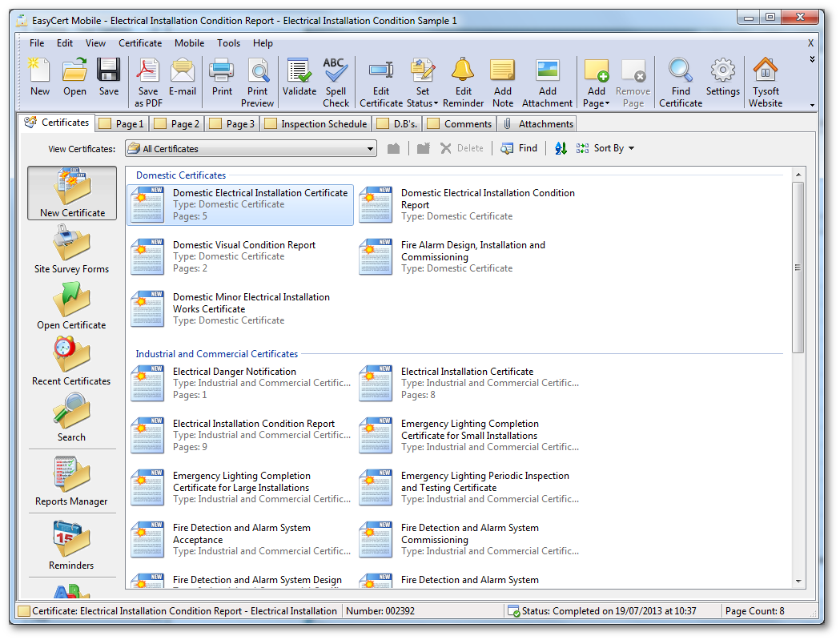Open the Sort By dropdown
Image resolution: width=840 pixels, height=640 pixels.
pyautogui.click(x=605, y=148)
